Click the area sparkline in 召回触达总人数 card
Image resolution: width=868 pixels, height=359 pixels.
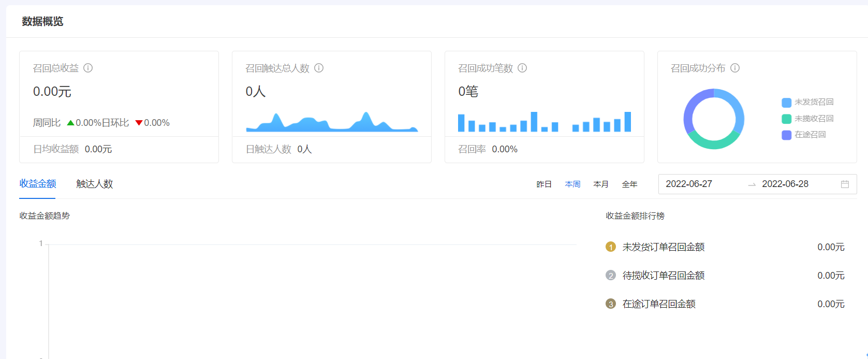(x=332, y=122)
